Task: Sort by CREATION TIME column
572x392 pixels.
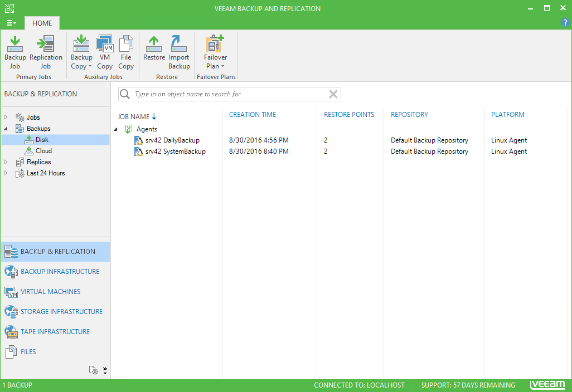Action: (x=253, y=114)
